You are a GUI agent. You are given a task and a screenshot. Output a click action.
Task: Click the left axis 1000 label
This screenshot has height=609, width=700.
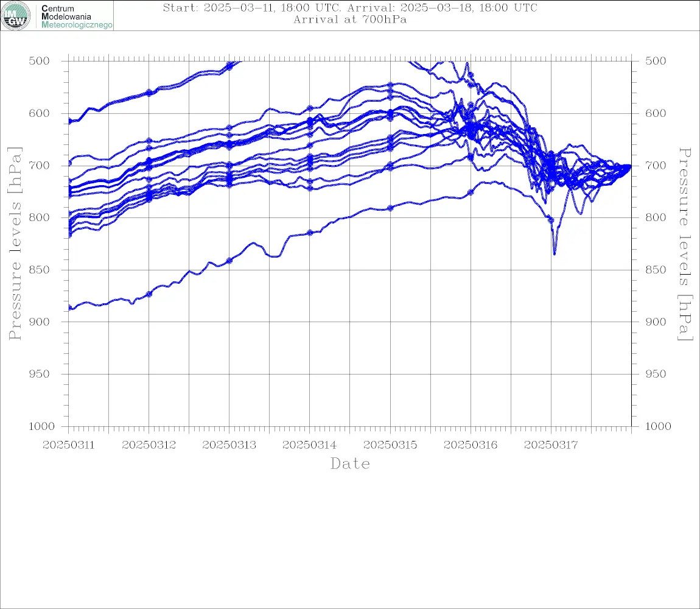pos(41,426)
